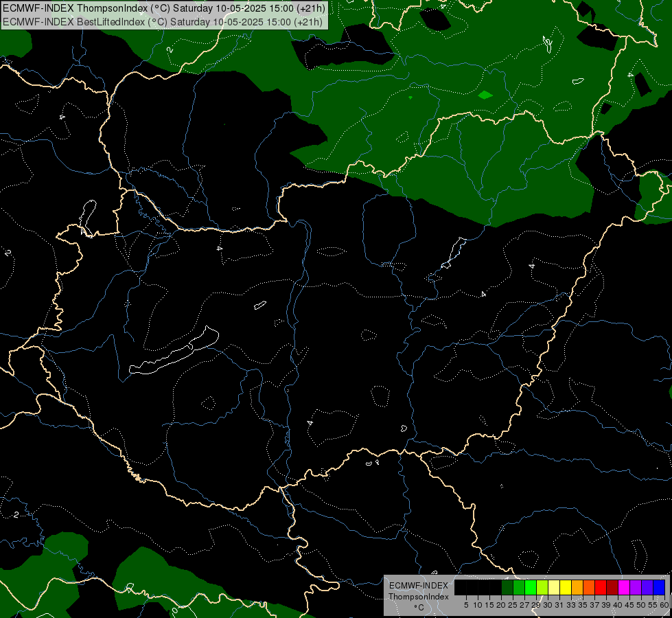
Task: Pick the pale yellow 30-31 legend swatch
Action: click(x=554, y=587)
